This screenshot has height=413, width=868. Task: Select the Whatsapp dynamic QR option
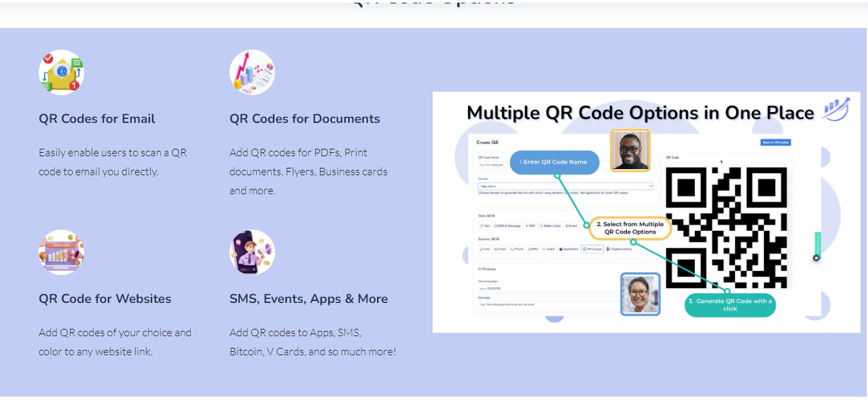point(592,249)
